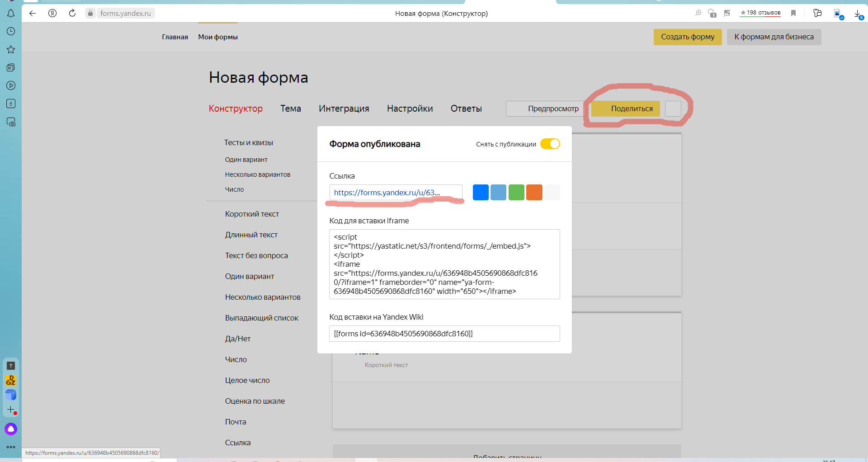Add a 'Текст без вопроса' block
Screen dimensions: 868x462
pyautogui.click(x=256, y=255)
